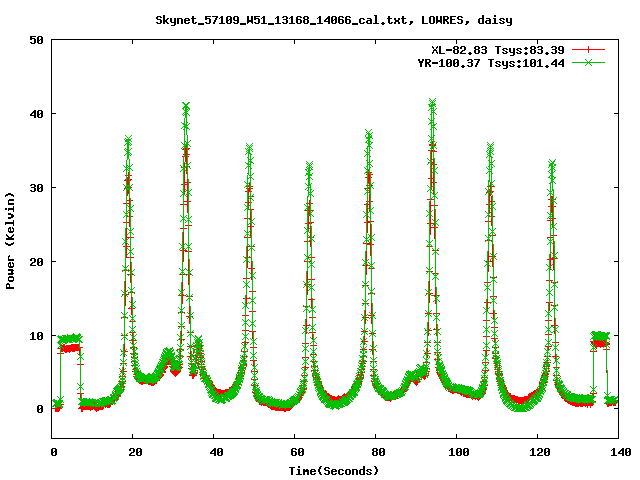The height and width of the screenshot is (480, 640).
Task: Click the calibration step plateau near 5 seconds
Action: (x=69, y=338)
